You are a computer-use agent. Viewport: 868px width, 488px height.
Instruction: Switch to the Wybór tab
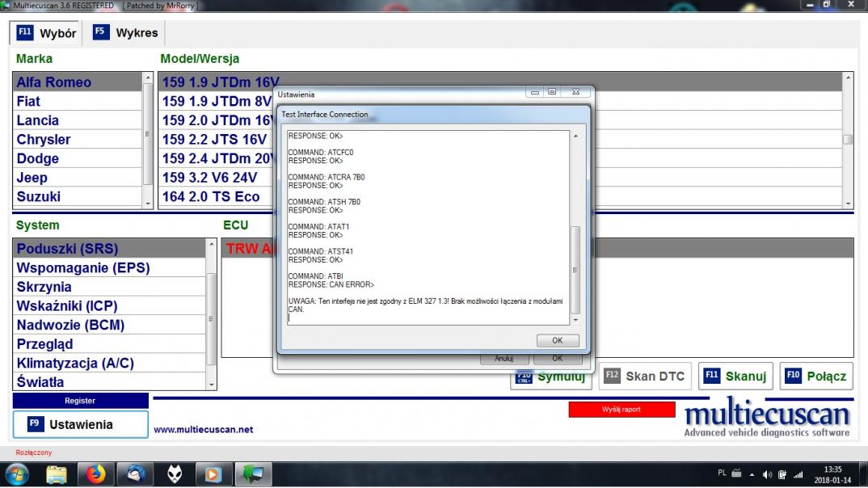point(46,33)
